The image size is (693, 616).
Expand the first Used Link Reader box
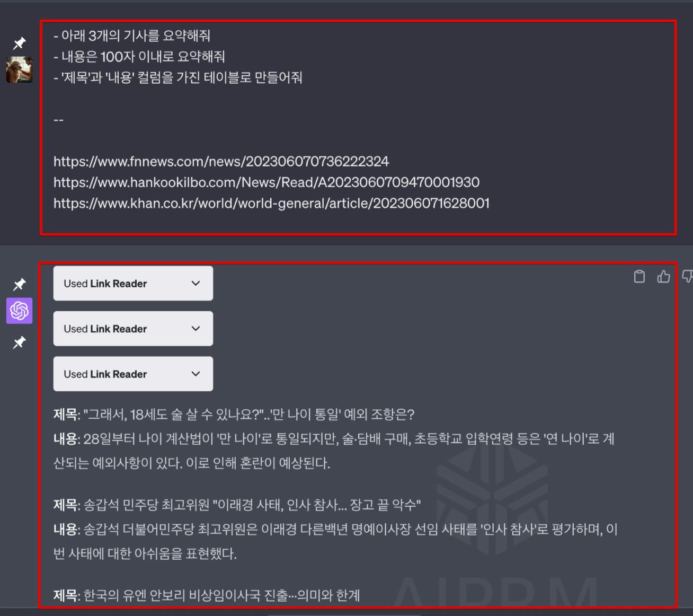coord(133,284)
